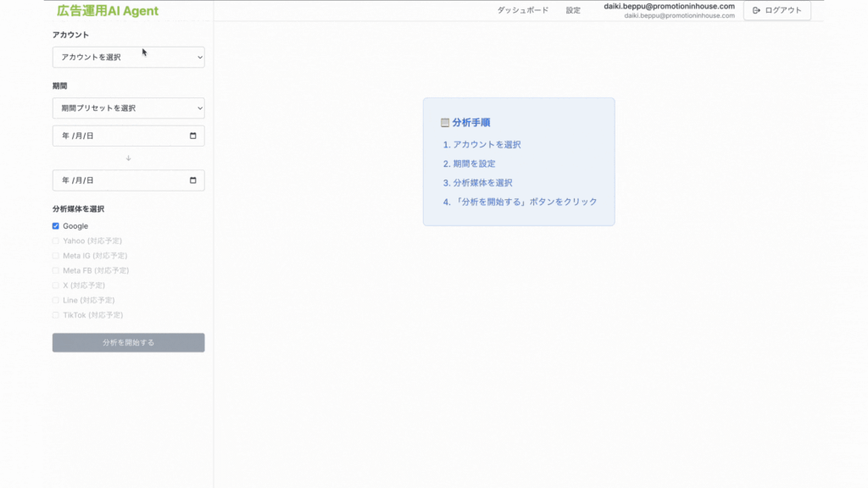
Task: Toggle the Google media checkbox off
Action: coord(55,225)
